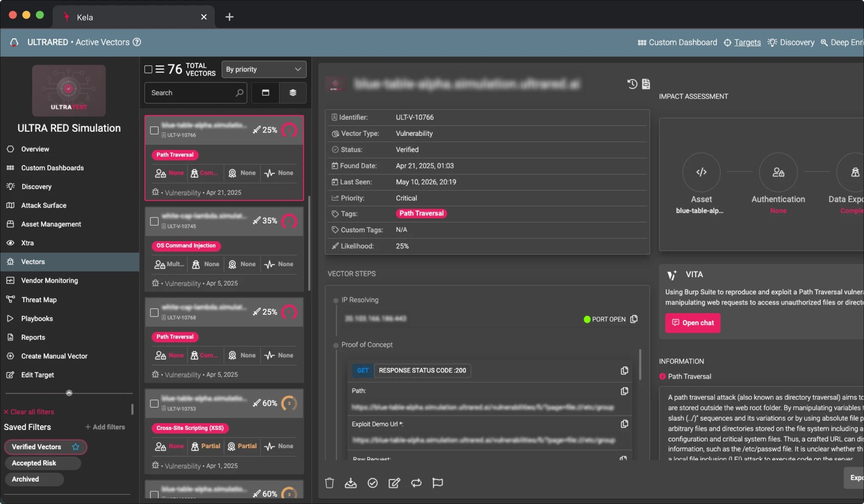864x504 pixels.
Task: Click Clear all filters
Action: (29, 412)
